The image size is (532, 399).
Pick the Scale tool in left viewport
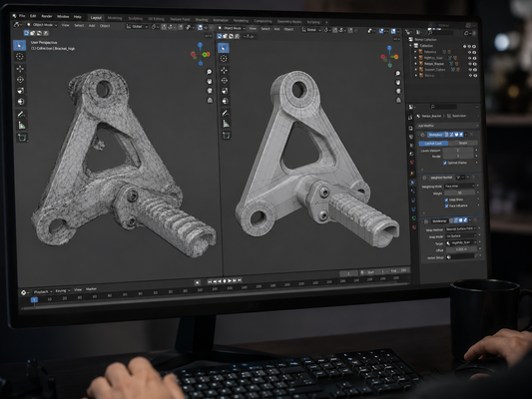point(21,91)
